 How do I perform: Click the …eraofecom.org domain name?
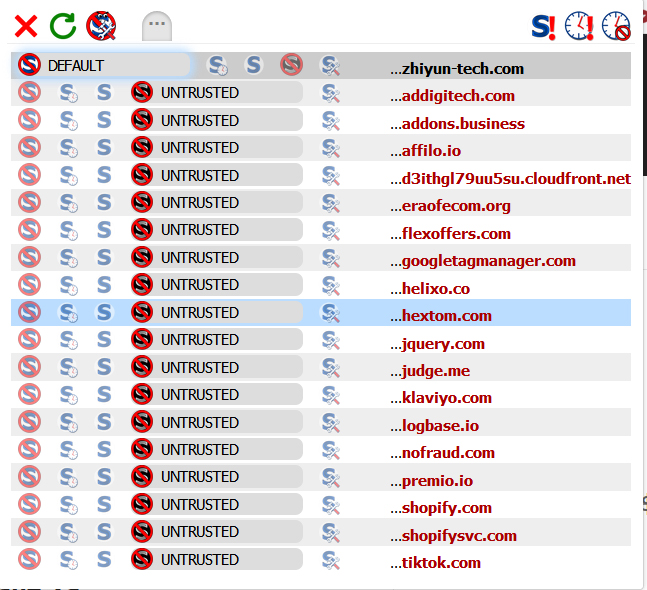[450, 206]
